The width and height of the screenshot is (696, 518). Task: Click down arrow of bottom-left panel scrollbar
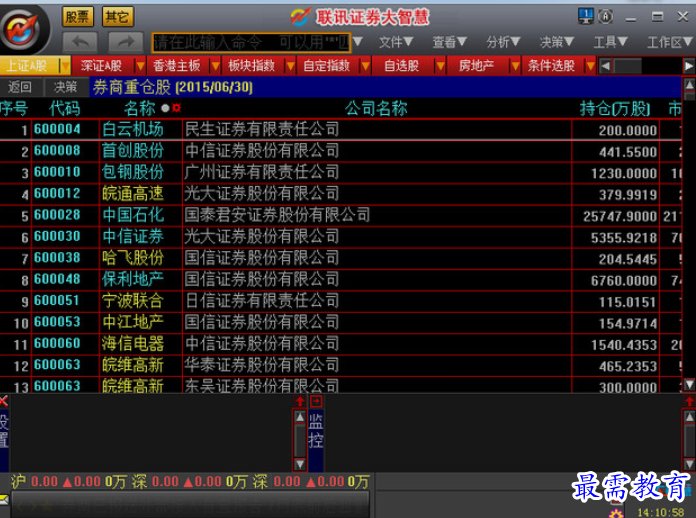point(300,464)
